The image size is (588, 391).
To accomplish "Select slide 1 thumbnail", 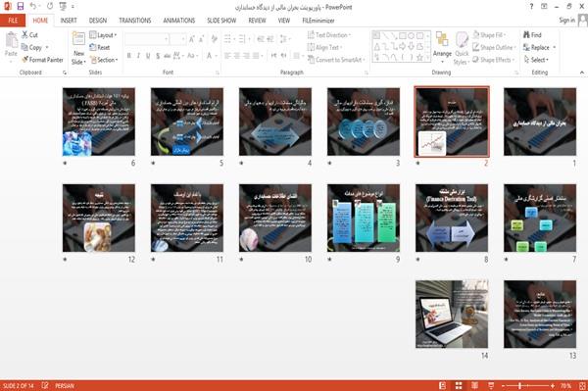I will [540, 122].
